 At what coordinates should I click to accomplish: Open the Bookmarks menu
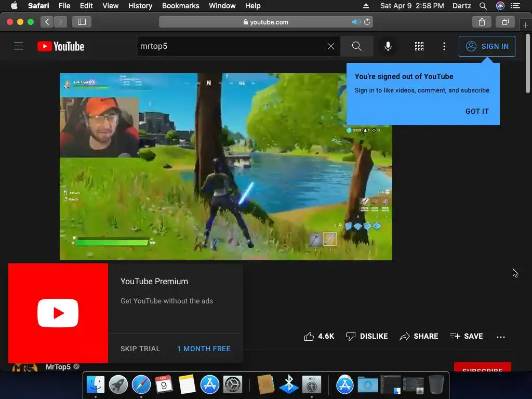(180, 6)
